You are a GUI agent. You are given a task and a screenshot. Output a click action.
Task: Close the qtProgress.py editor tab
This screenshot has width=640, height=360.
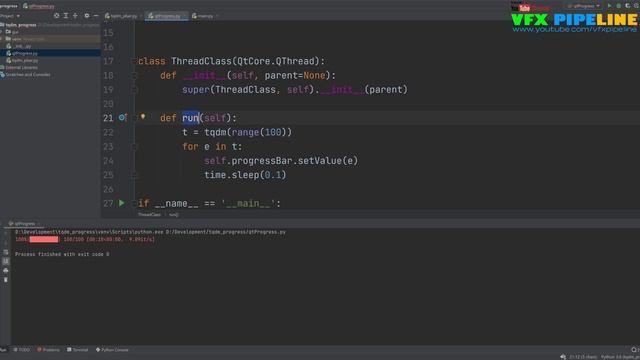click(x=184, y=16)
